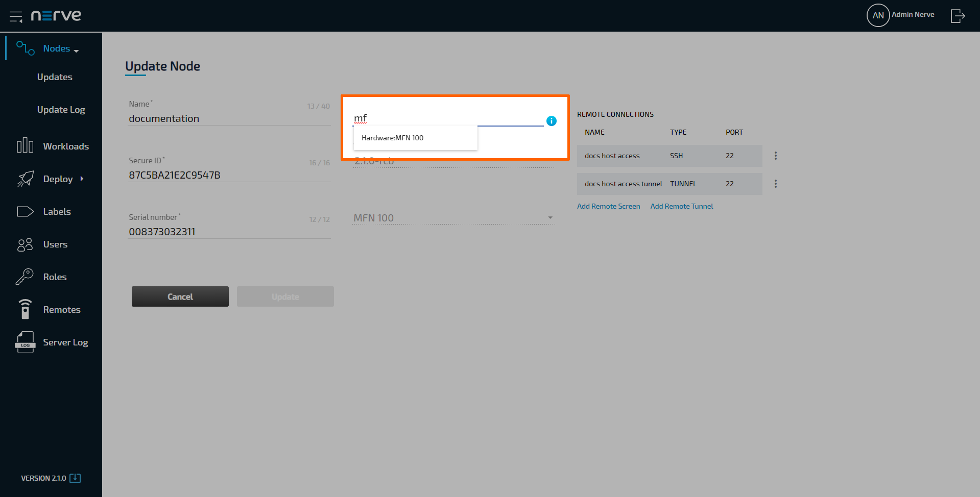Click the version update download icon
The image size is (980, 497).
(75, 478)
